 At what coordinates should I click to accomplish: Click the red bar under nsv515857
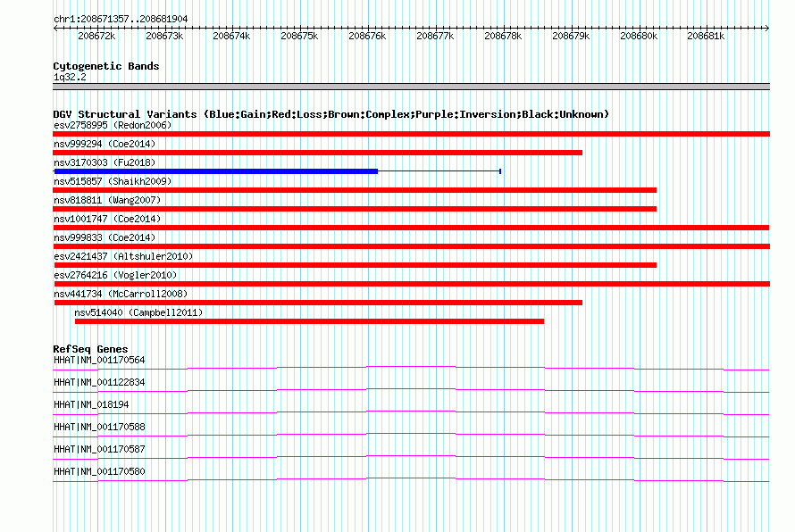pos(355,190)
